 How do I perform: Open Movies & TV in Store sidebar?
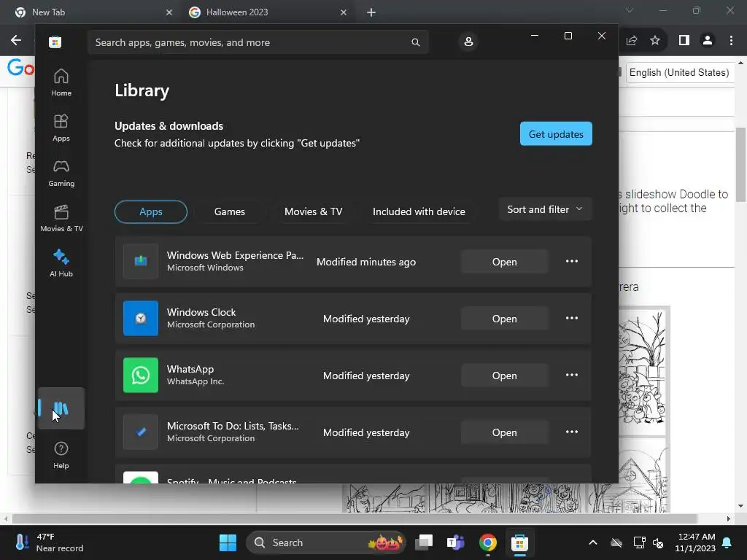[x=61, y=219]
